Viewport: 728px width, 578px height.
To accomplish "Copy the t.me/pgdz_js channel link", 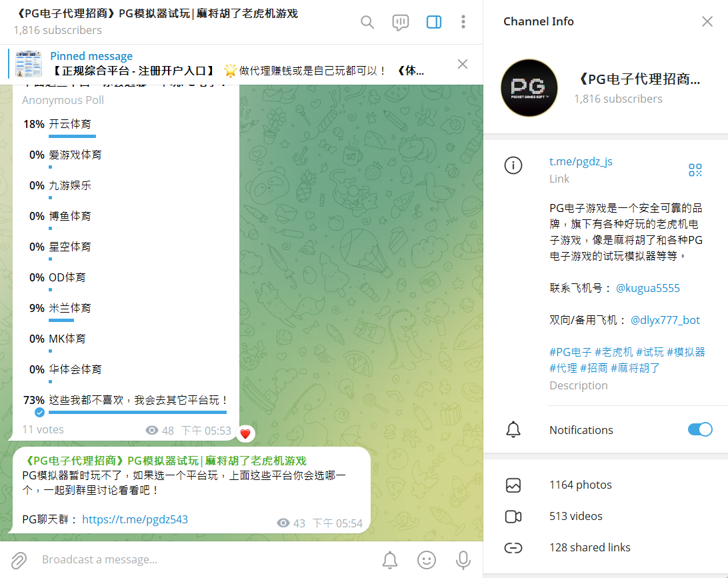I will [x=581, y=161].
